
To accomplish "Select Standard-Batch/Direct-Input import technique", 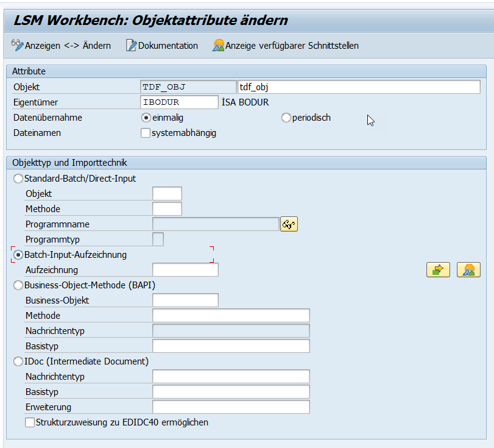I will point(18,178).
